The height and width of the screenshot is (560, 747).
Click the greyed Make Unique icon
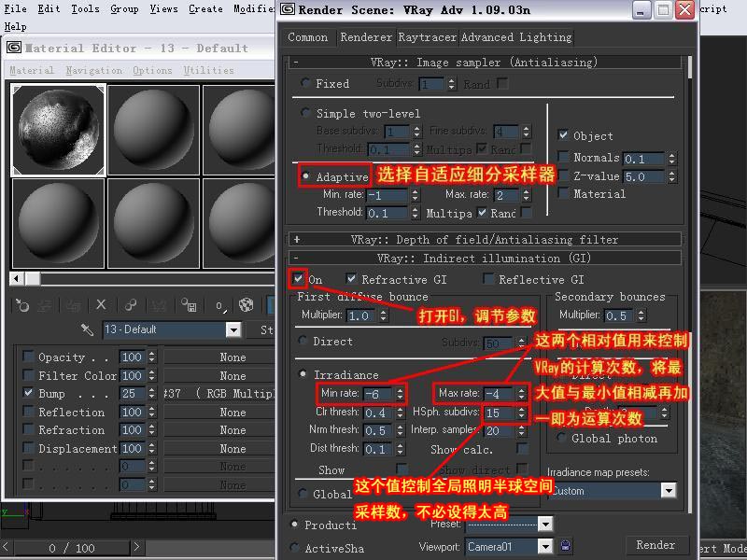point(158,305)
